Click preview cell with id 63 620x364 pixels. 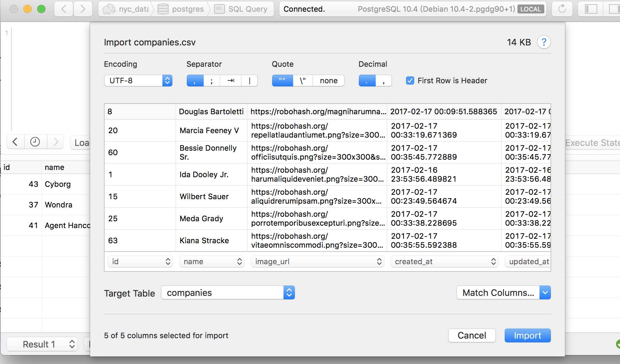click(x=140, y=240)
